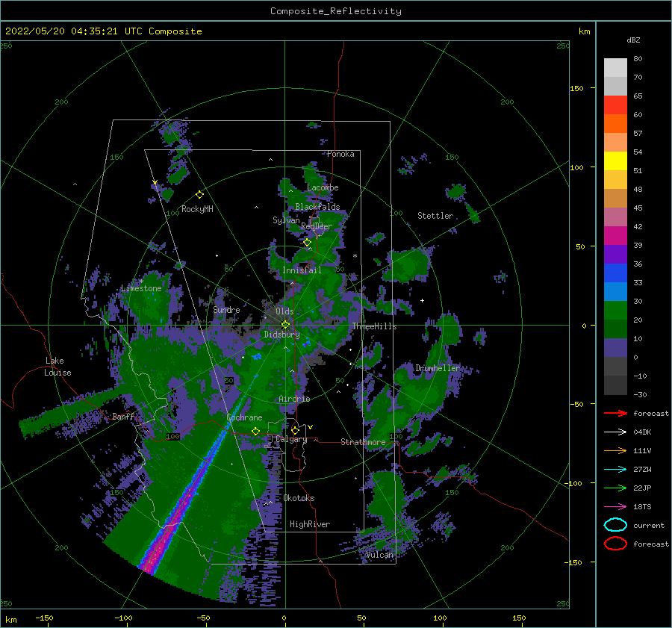The height and width of the screenshot is (628, 672).
Task: Click the yellow diamond marker near RockyMH
Action: (199, 195)
